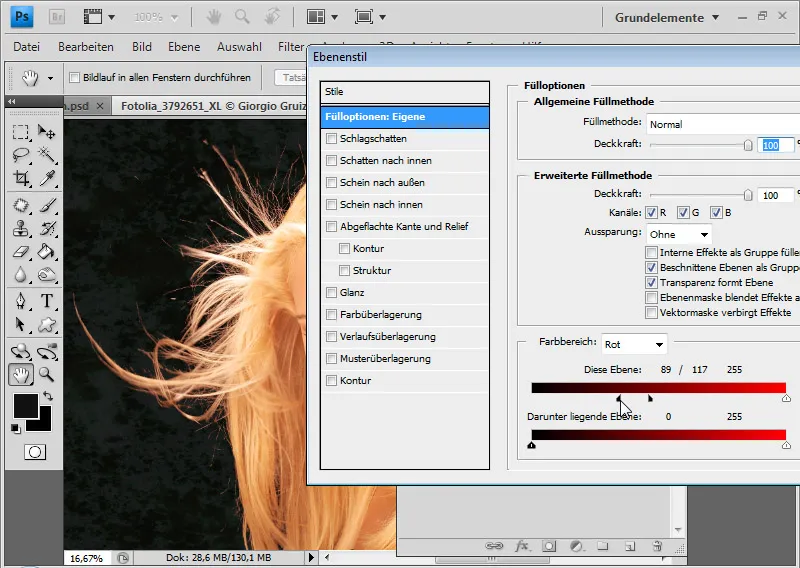800x568 pixels.
Task: Toggle the Schein nach außen effect
Action: click(332, 183)
